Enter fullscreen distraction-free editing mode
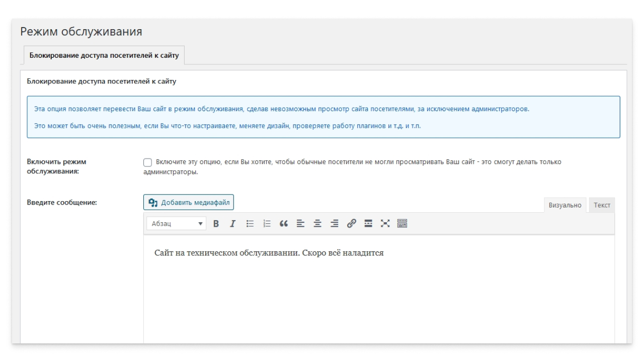644x362 pixels. [x=385, y=224]
